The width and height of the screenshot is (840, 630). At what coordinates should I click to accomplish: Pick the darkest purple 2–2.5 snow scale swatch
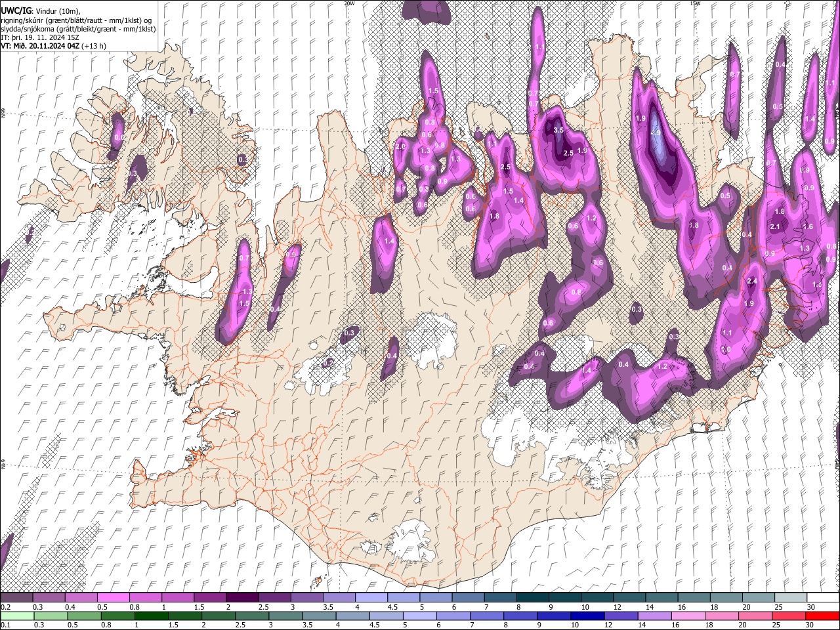pos(241,598)
